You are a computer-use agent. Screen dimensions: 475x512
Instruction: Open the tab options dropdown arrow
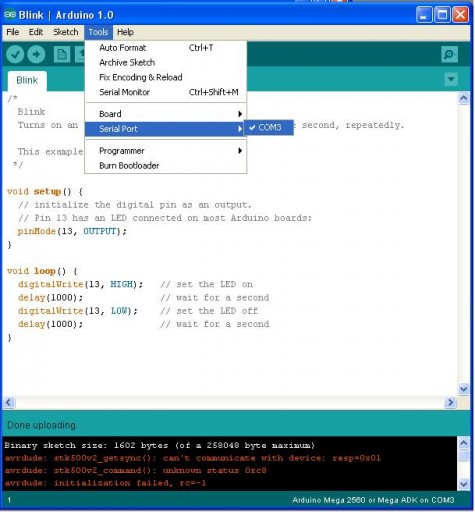click(451, 79)
